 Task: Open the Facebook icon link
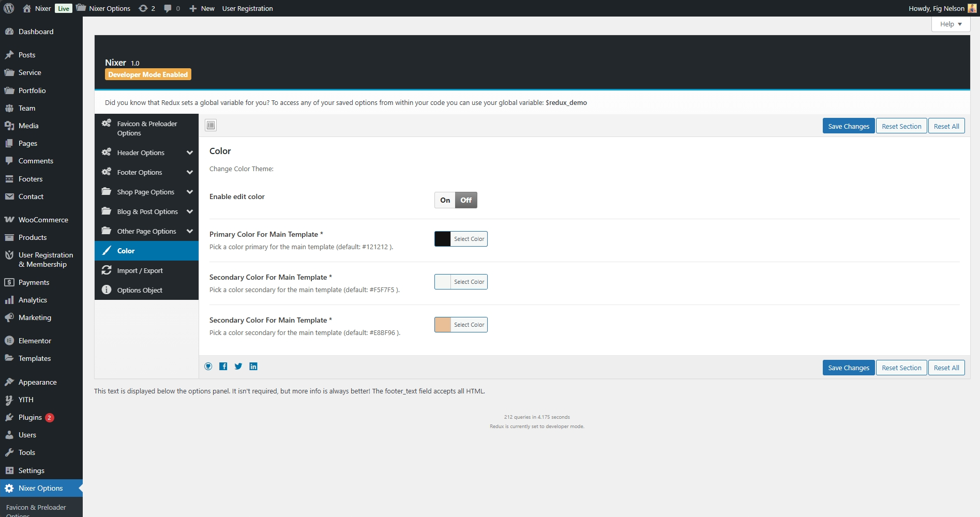pyautogui.click(x=223, y=367)
